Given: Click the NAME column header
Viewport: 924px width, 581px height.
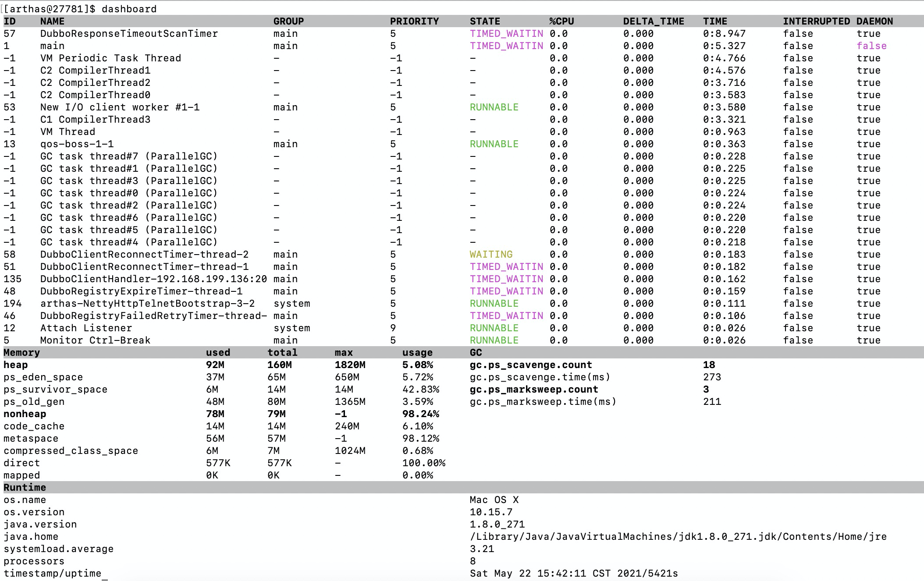Looking at the screenshot, I should (52, 21).
